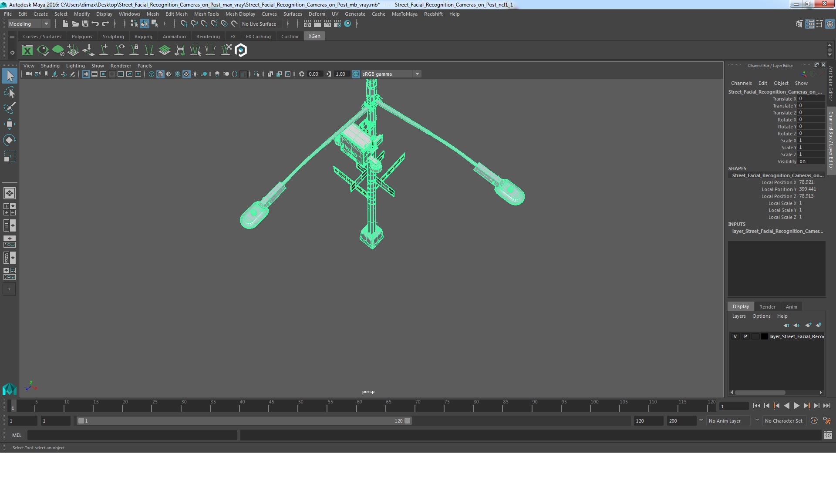Switch to the Render layer tab
Screen dimensions: 836x504
(767, 307)
